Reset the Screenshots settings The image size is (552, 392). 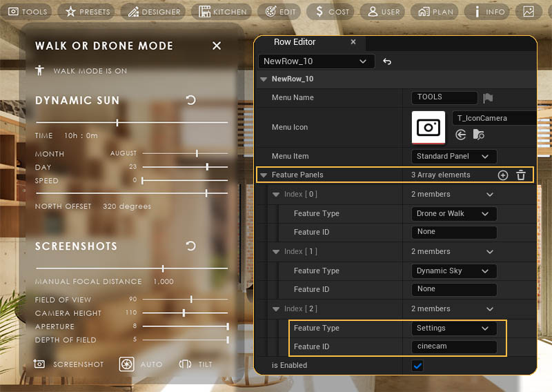pyautogui.click(x=191, y=246)
